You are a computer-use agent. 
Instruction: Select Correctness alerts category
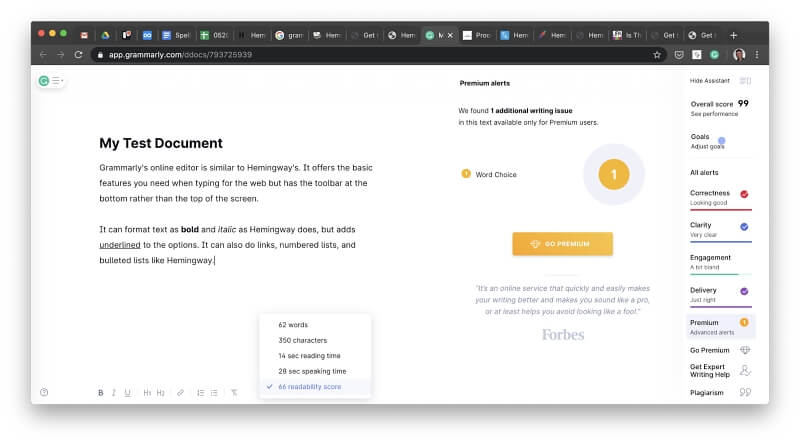coord(720,198)
